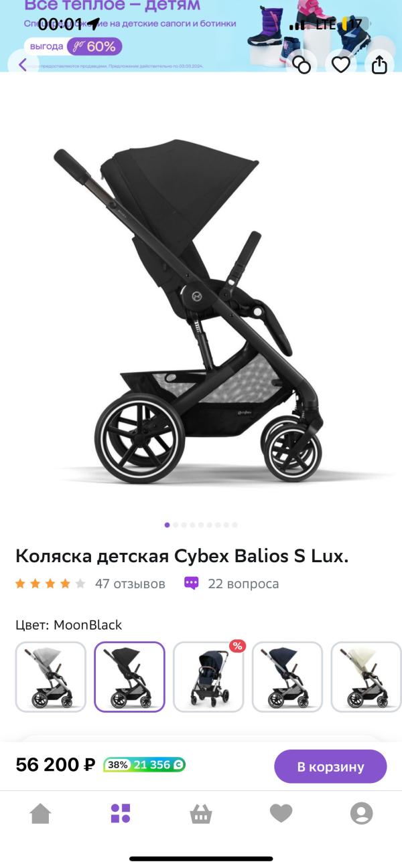Screen dimensions: 402x868
Task: Tap the 38% 21 356 bonus badge
Action: tap(144, 765)
